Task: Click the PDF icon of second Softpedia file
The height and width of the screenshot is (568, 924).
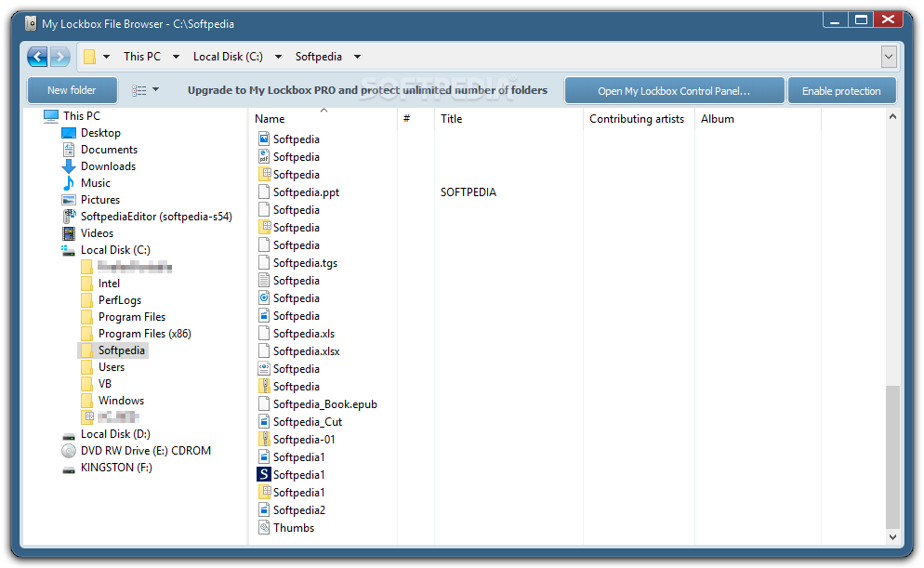Action: [264, 157]
